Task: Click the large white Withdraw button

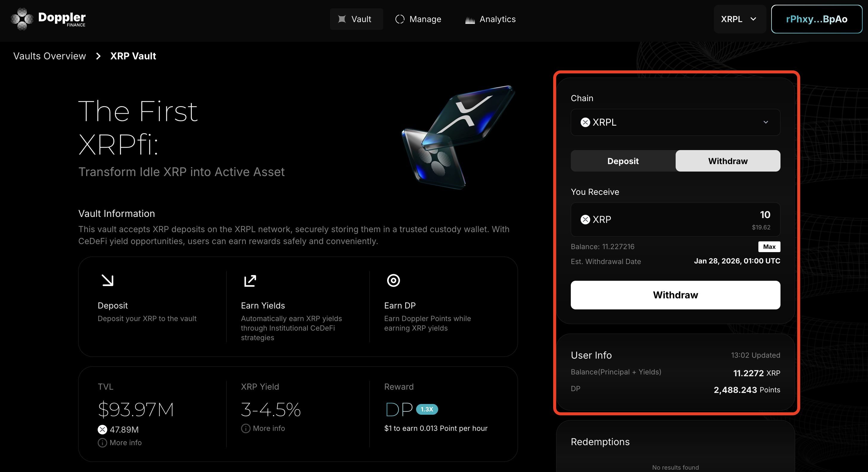Action: coord(675,295)
